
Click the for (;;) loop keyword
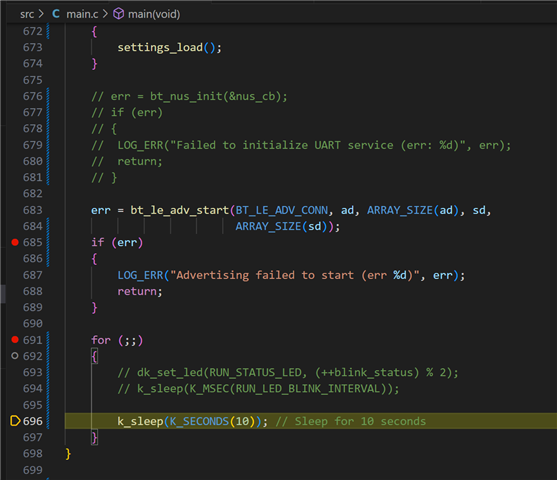101,340
